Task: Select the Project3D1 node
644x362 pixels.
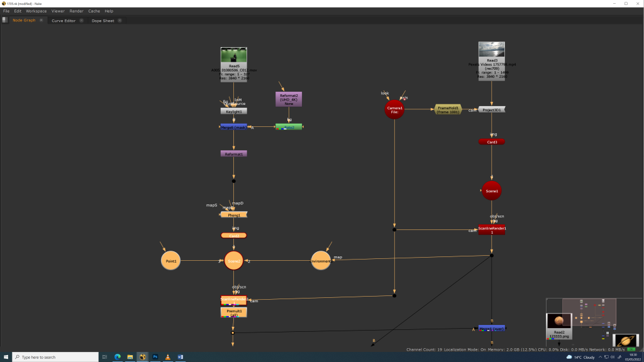Action: coord(492,109)
